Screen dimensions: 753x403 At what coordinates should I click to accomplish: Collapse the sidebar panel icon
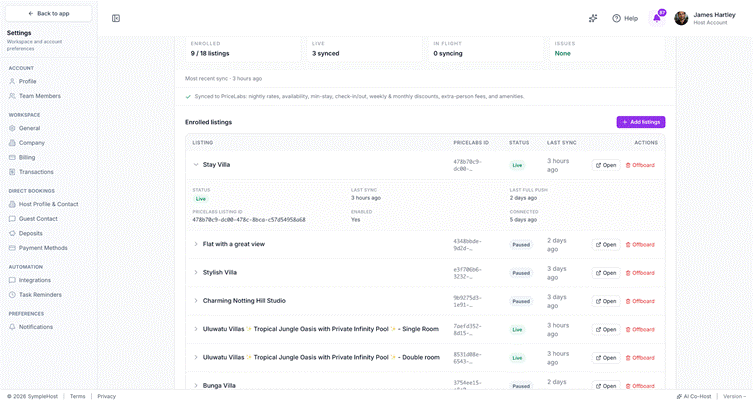(116, 18)
